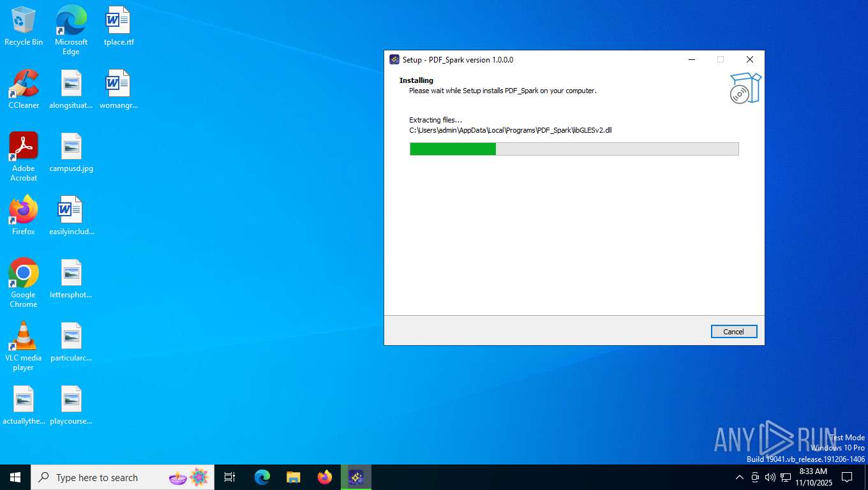Select the alongsituat... image file

[x=71, y=90]
